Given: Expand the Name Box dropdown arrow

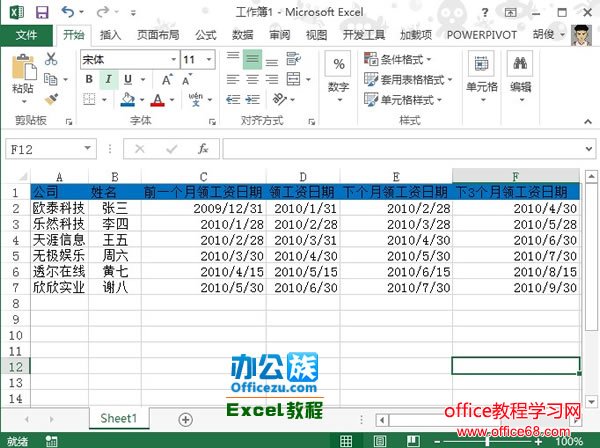Looking at the screenshot, I should point(88,148).
